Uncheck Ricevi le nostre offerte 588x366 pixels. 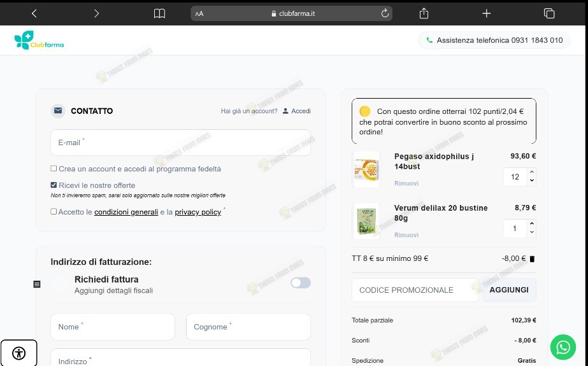coord(54,185)
